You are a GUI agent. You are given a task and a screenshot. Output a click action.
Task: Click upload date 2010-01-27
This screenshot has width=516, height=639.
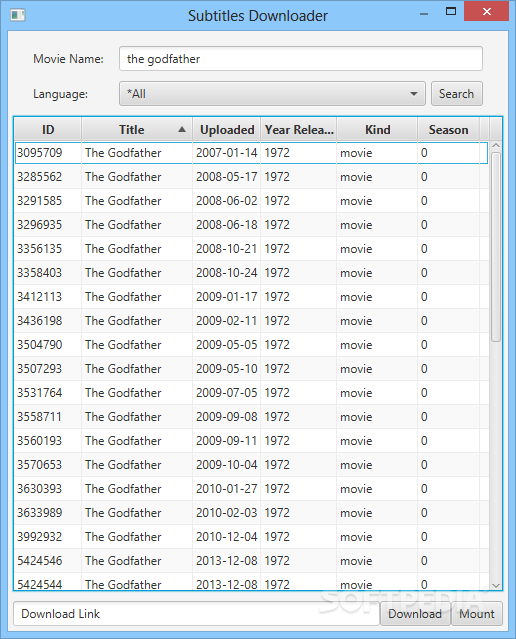tap(227, 489)
